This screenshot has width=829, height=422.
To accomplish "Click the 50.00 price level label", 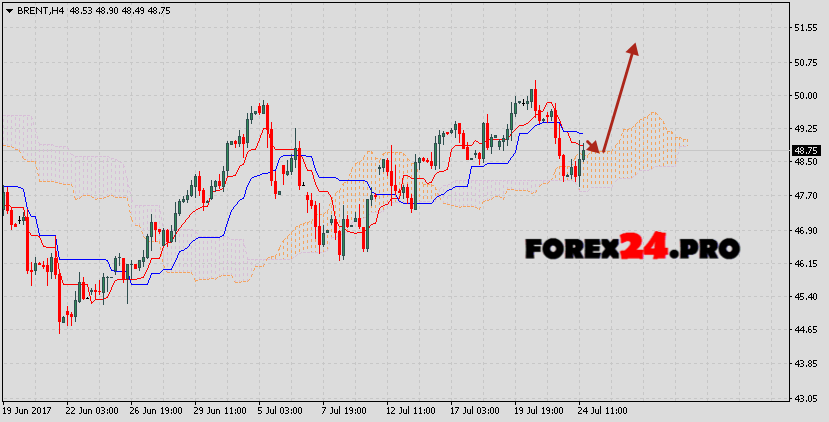I will 805,96.
